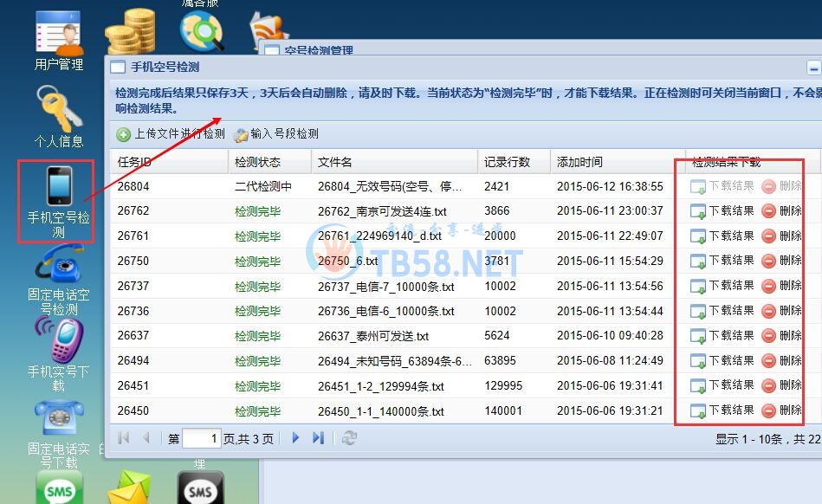Download results for task 26451
This screenshot has height=504, width=822.
pos(722,385)
